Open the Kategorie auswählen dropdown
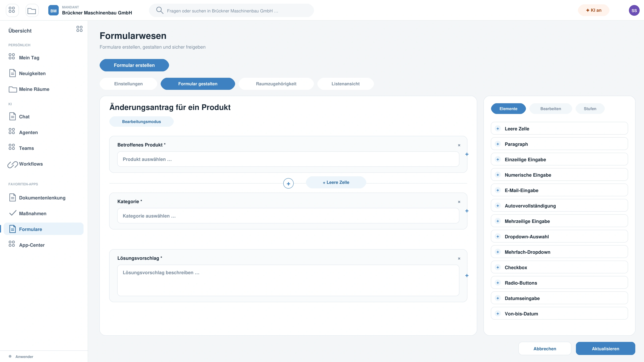 [288, 216]
